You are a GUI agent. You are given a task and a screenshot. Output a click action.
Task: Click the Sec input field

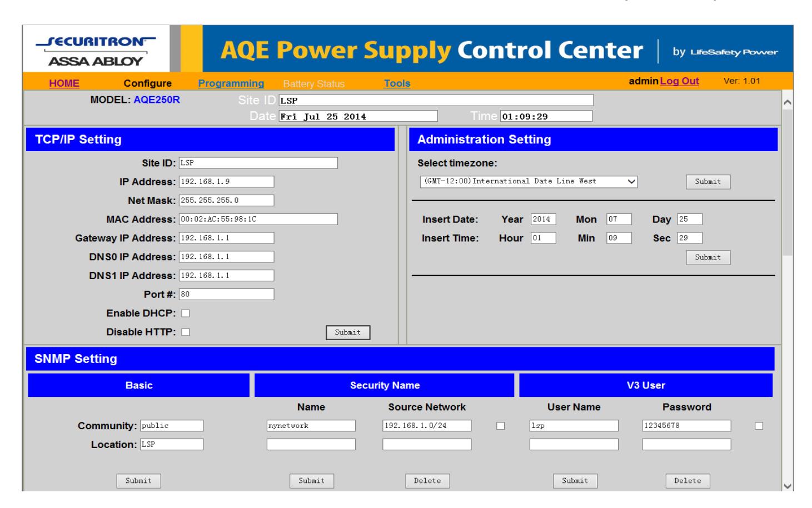(690, 238)
